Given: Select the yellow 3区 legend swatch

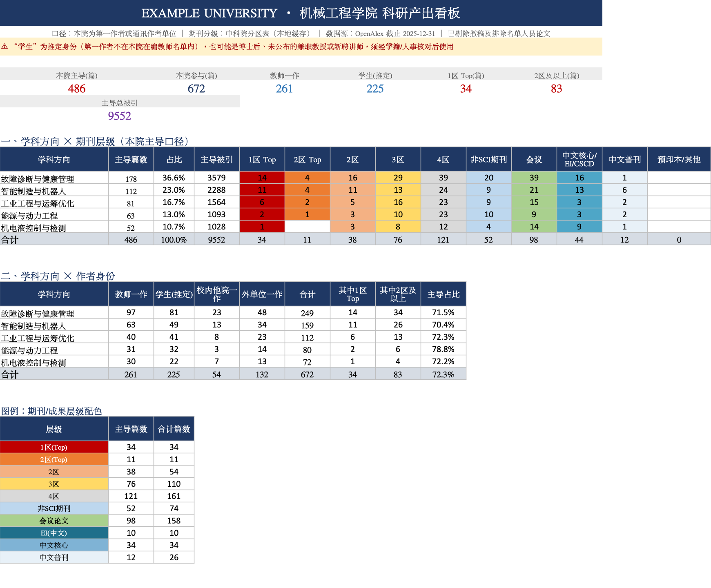Looking at the screenshot, I should (54, 484).
